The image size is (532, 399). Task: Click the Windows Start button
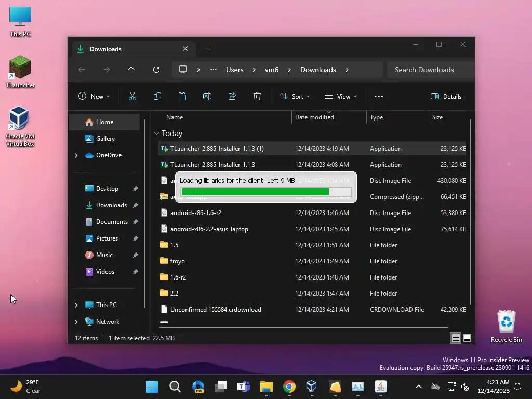pos(152,387)
